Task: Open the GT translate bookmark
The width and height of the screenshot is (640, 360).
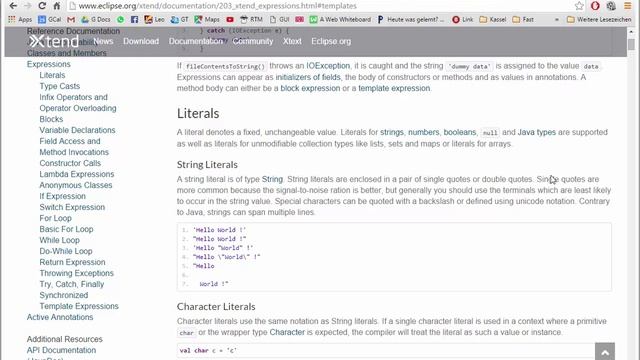Action: pos(180,19)
